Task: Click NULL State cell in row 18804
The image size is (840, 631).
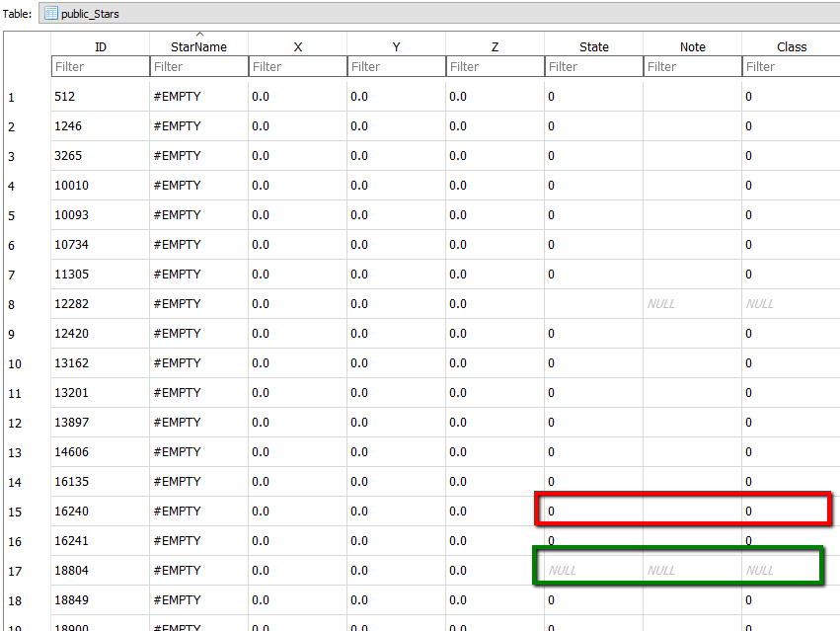Action: point(593,571)
